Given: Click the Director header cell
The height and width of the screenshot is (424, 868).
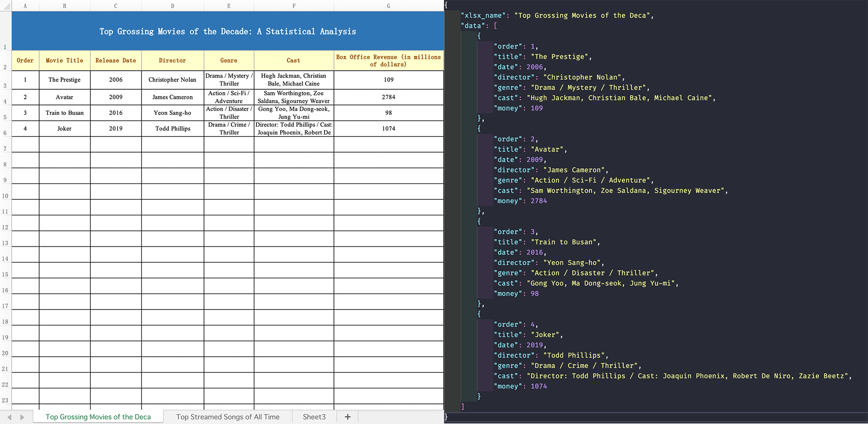Looking at the screenshot, I should (173, 61).
